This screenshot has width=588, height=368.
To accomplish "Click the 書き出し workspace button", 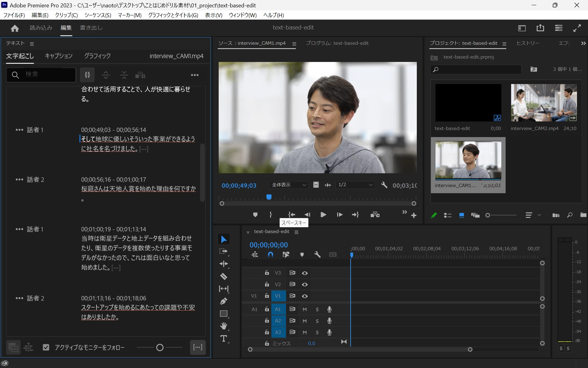I will point(91,28).
